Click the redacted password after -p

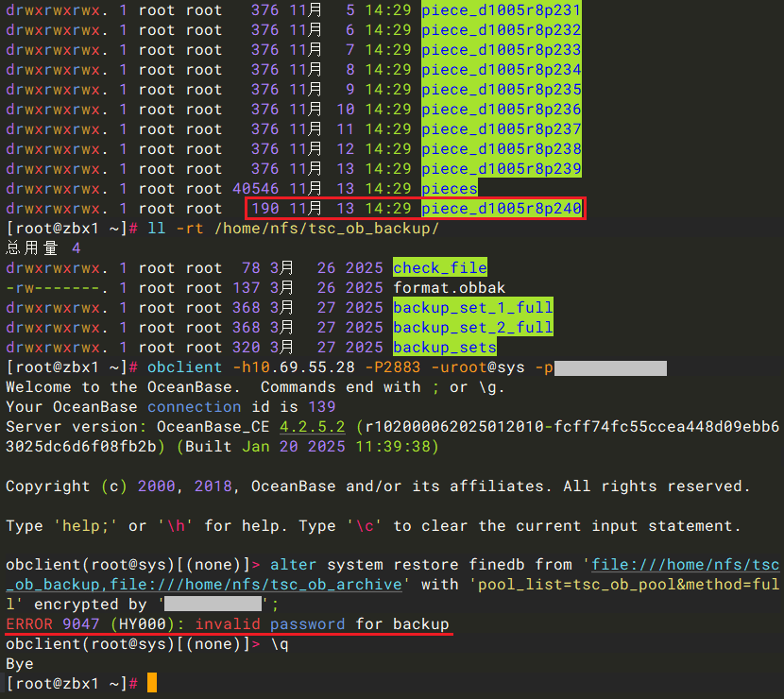[x=609, y=367]
